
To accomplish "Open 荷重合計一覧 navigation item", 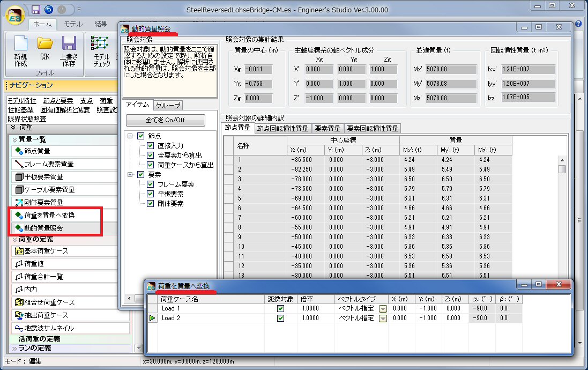I will point(64,277).
